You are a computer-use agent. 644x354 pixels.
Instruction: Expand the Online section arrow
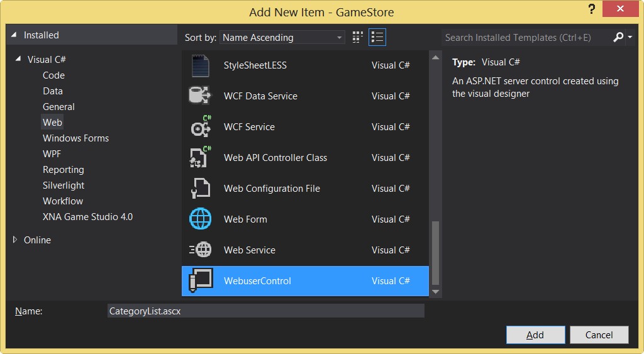(15, 240)
